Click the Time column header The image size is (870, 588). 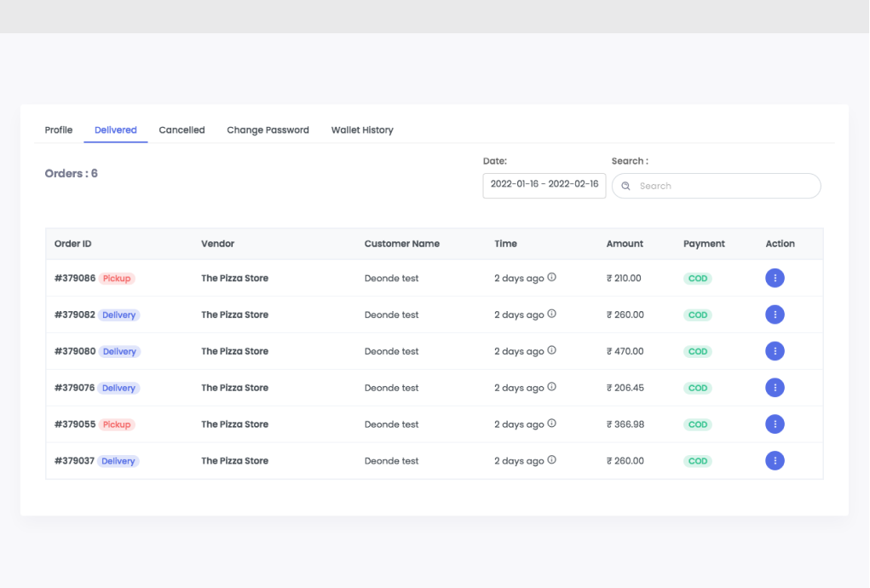505,244
